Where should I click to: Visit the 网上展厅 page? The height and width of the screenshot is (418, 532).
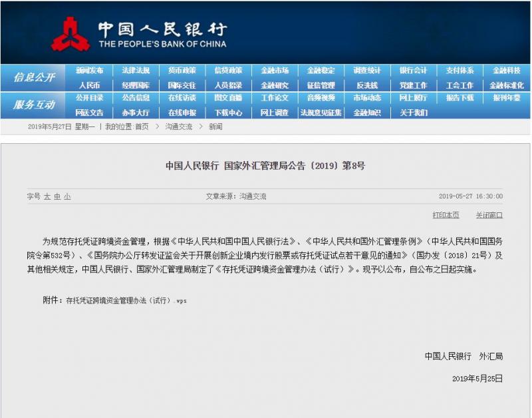coord(413,98)
